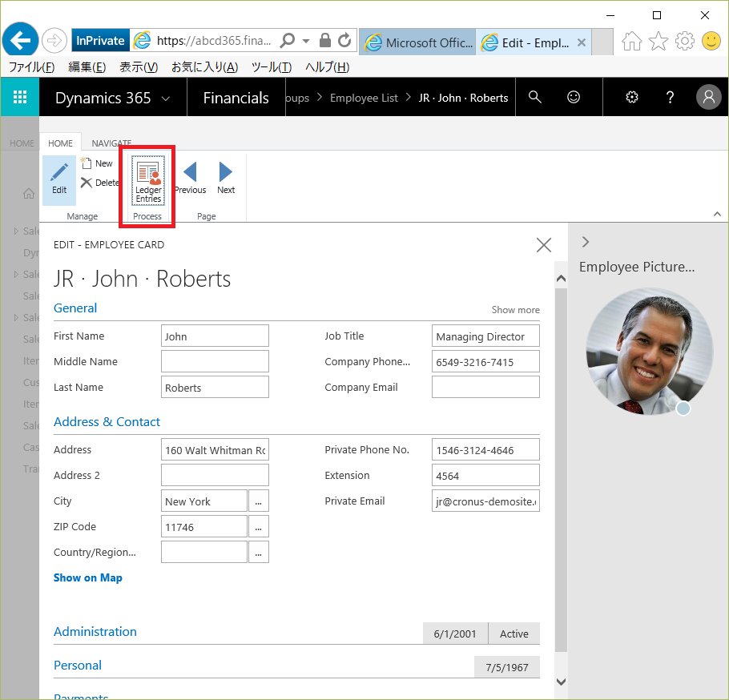Switch to the Microsoft Office browser tab
Screen dimensions: 729x700
(418, 42)
